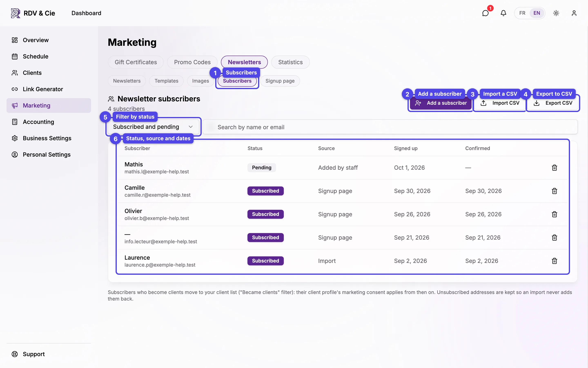Click the Pending status badge for Mathis
The height and width of the screenshot is (368, 588).
262,168
